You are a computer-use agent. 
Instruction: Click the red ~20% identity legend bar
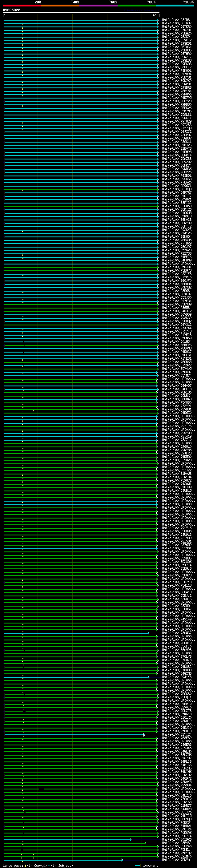[22, 6]
